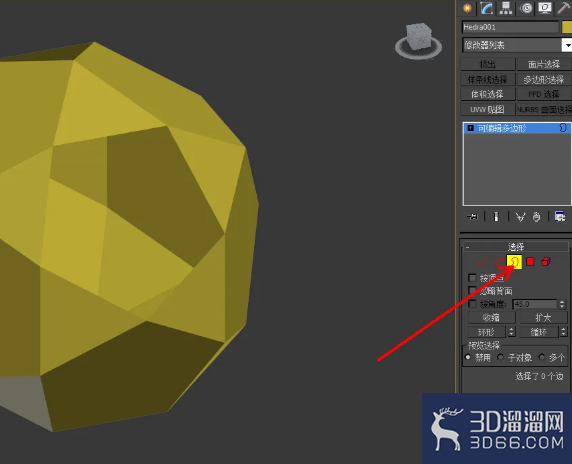Click the 面片选择 modifier button
The width and height of the screenshot is (572, 464).
coord(544,65)
